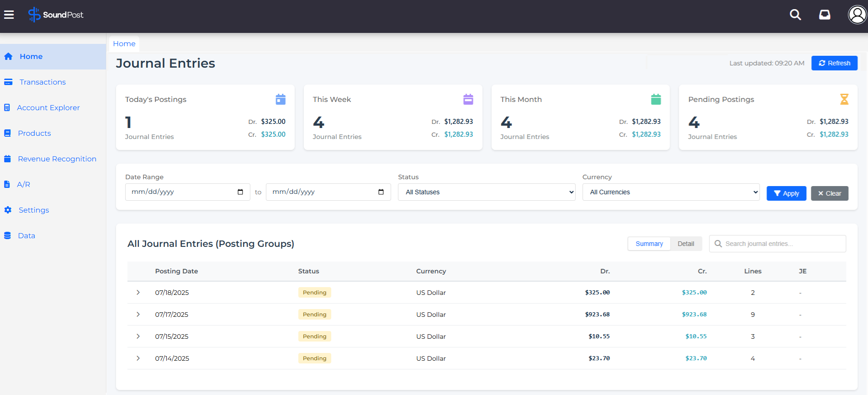This screenshot has height=395, width=868.
Task: Click Pending badge for 07/15/2025
Action: tap(315, 336)
